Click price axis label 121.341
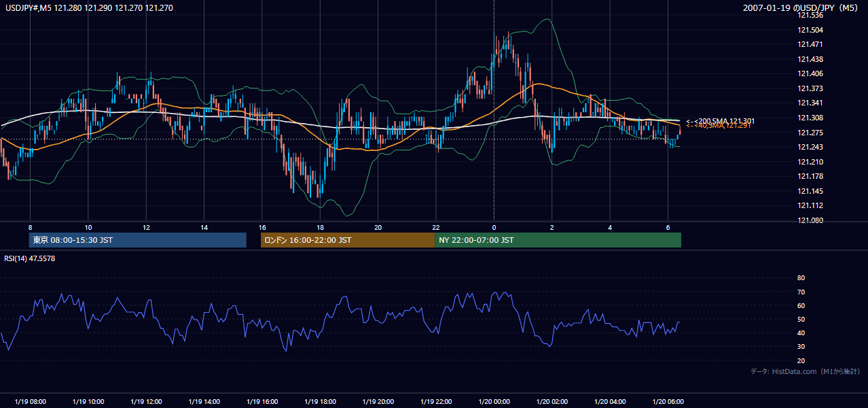 (x=811, y=103)
